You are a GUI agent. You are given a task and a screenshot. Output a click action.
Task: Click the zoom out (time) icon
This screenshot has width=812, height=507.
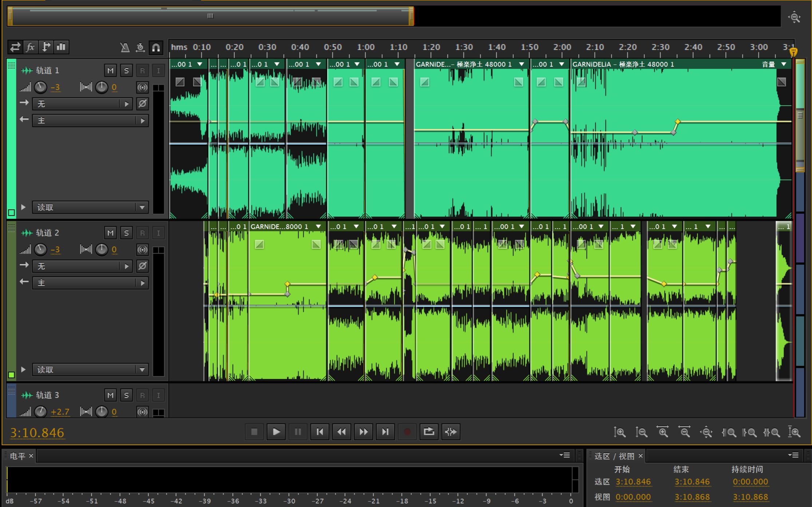tap(685, 432)
